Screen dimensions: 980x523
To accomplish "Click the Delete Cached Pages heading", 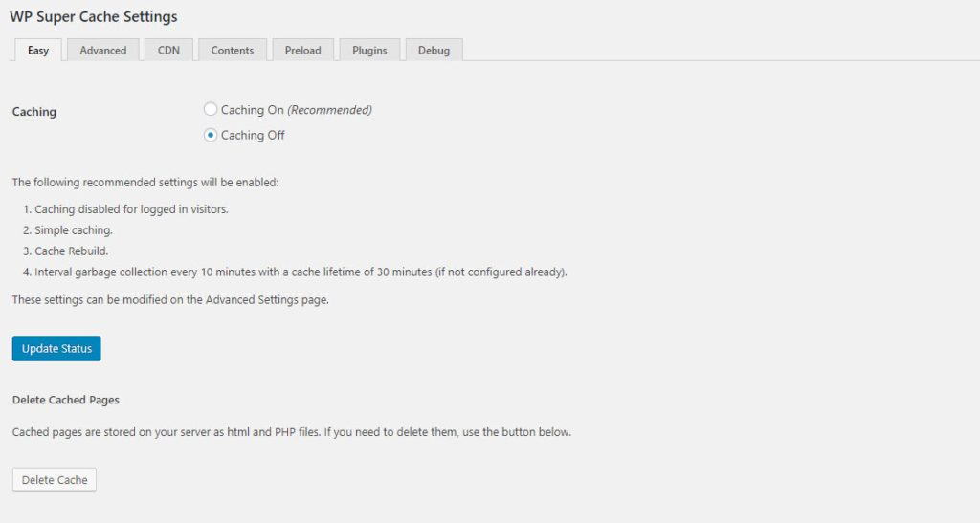I will [65, 400].
